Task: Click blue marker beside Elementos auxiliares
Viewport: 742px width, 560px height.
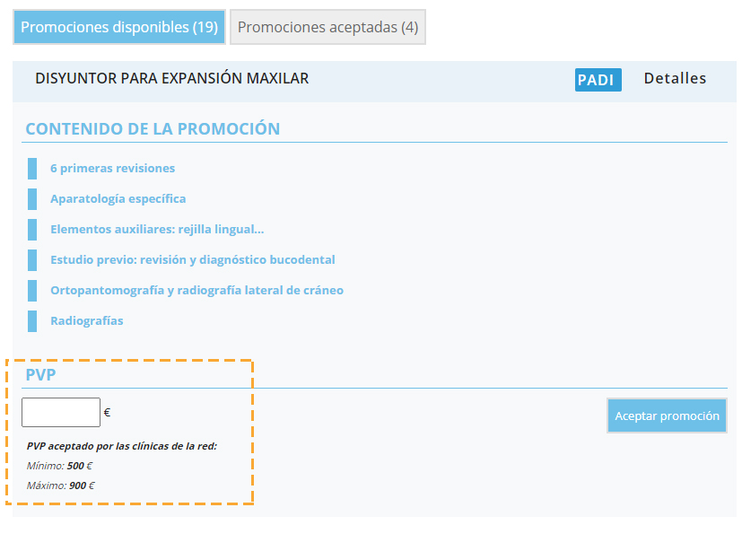Action: tap(32, 230)
